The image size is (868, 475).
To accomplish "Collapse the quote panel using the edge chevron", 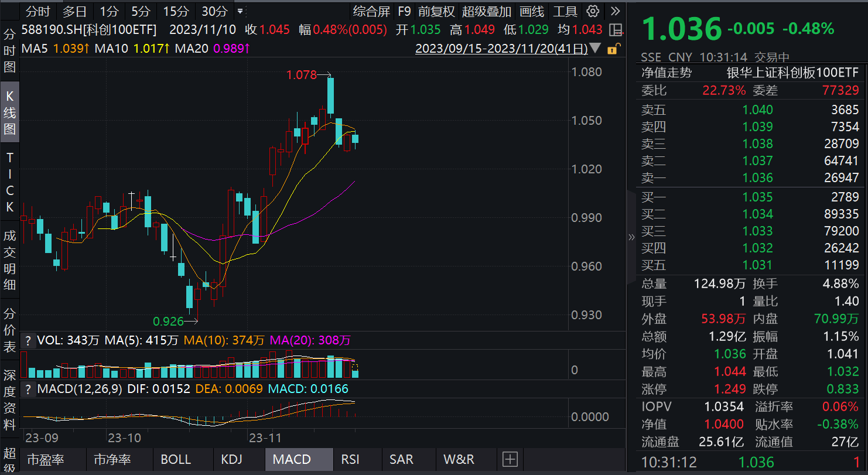I will point(631,237).
